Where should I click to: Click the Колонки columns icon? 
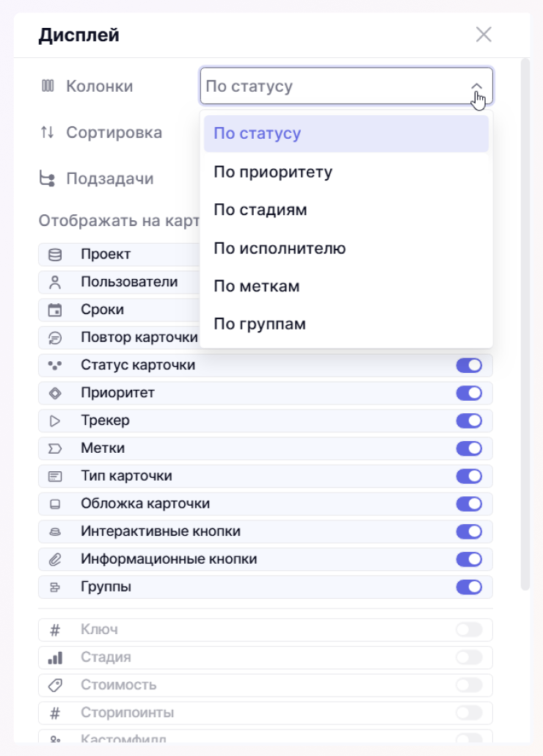48,87
